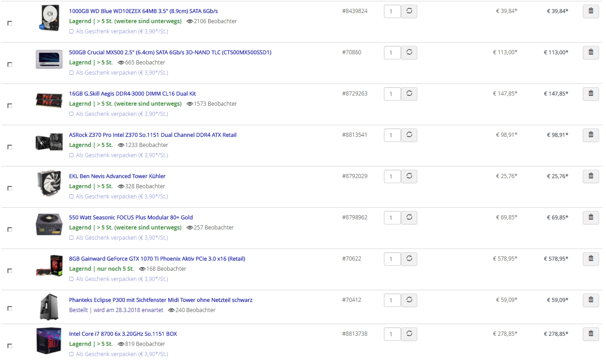Click quantity field for Gainward GTX 1070 Ti
The image size is (606, 364).
coord(392,259)
